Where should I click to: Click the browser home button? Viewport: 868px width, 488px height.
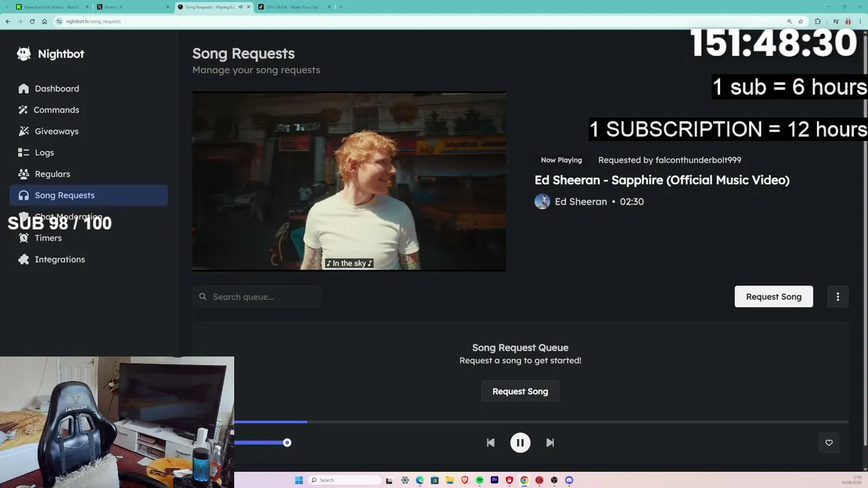[44, 21]
